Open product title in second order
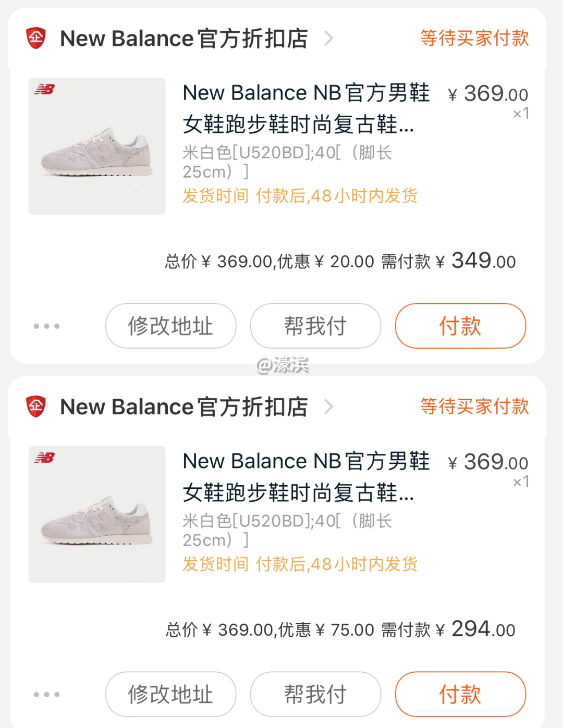 [x=306, y=477]
